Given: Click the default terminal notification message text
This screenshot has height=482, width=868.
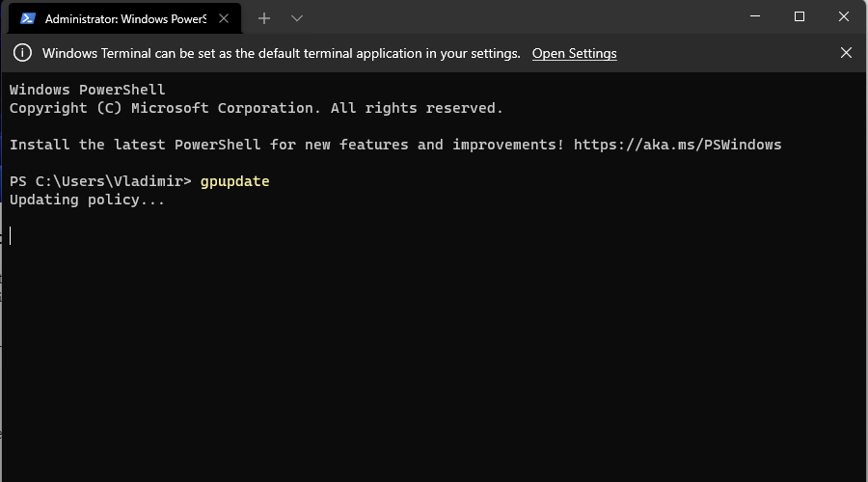Looking at the screenshot, I should (x=282, y=54).
